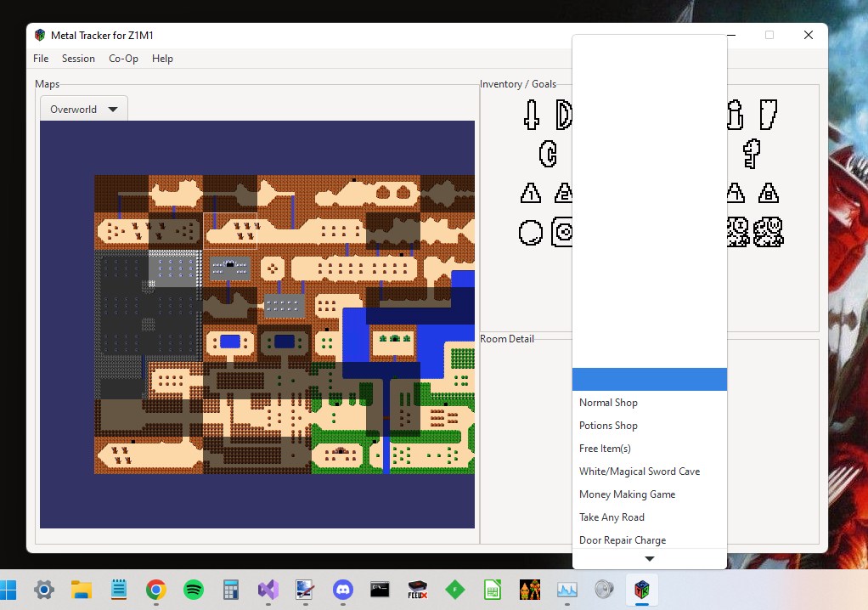Toggle the bow item icon
This screenshot has width=868, height=610.
[564, 115]
